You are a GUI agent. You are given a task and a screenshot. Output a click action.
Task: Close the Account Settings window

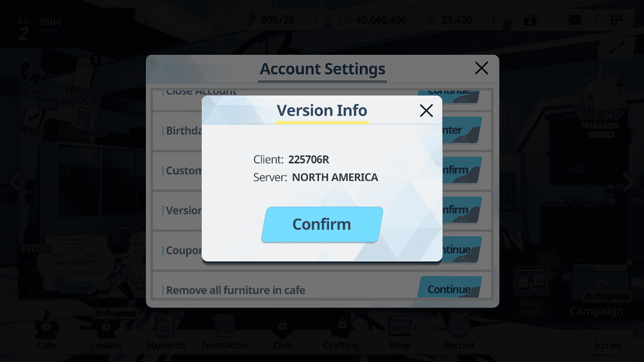pyautogui.click(x=481, y=68)
